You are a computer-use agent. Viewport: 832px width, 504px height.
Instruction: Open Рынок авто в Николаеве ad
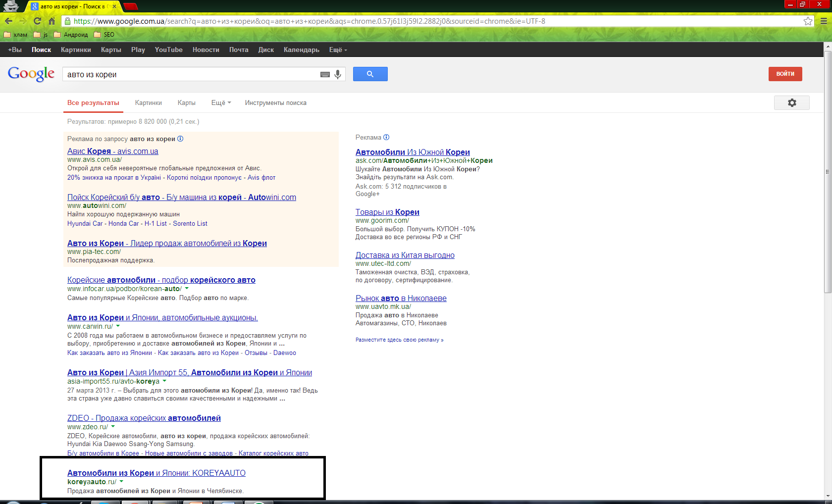401,298
